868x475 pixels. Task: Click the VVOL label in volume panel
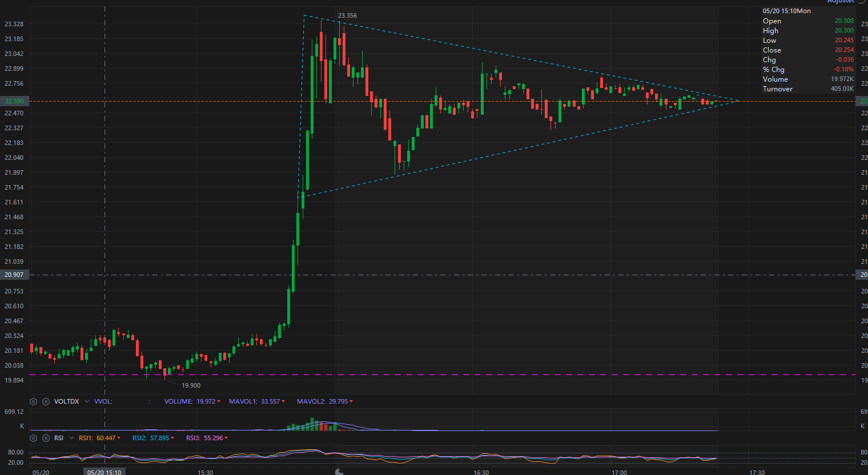tap(103, 401)
